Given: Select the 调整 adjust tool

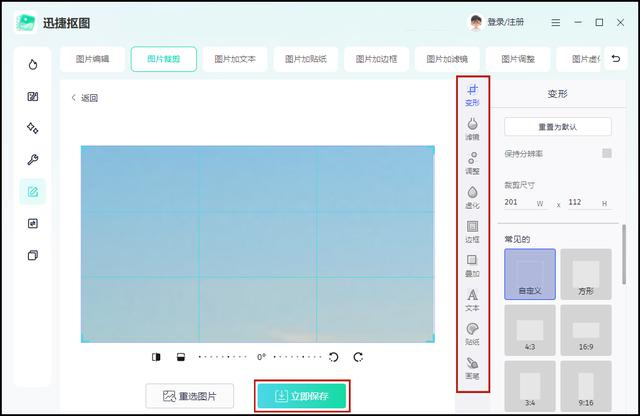Looking at the screenshot, I should [x=472, y=163].
